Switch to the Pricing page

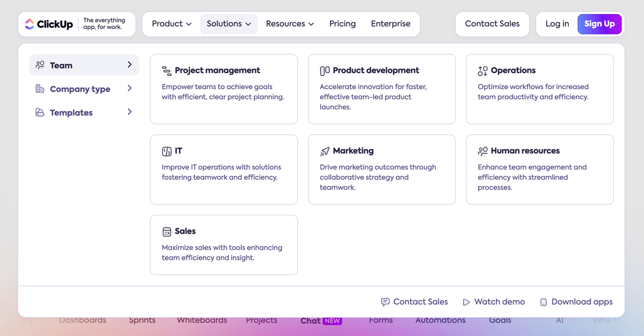342,24
